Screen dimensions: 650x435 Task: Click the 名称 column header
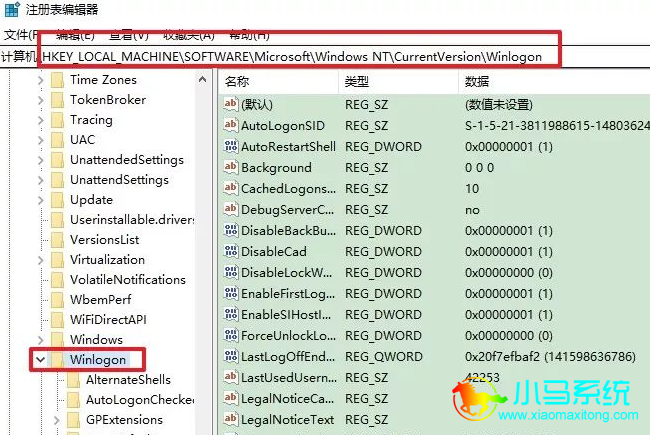coord(278,81)
